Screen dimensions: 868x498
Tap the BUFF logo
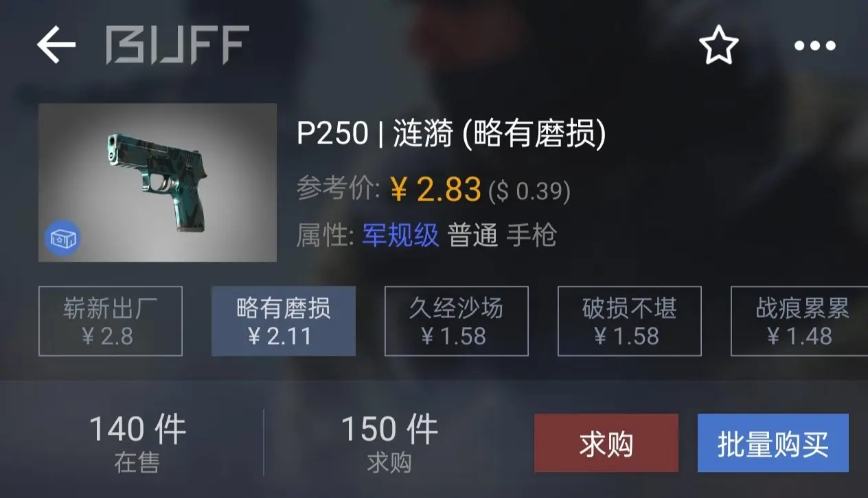coord(177,45)
